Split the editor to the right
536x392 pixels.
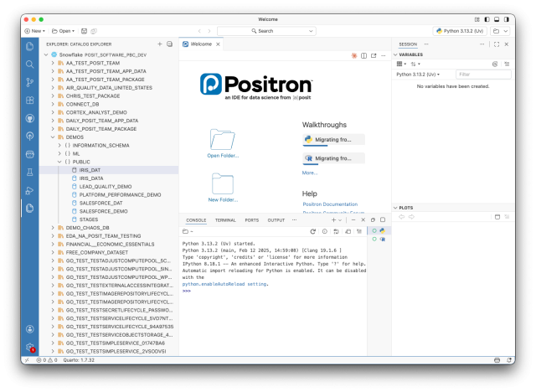[363, 55]
